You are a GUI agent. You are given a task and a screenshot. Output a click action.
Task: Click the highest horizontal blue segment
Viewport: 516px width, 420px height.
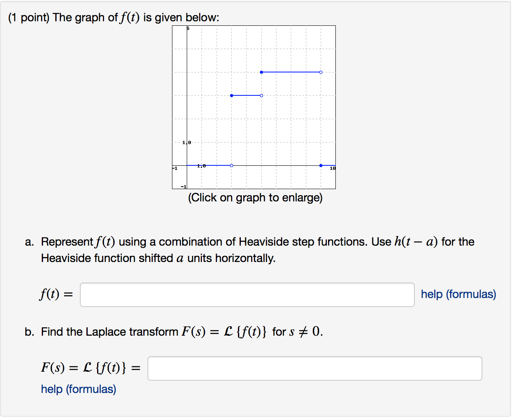(291, 72)
